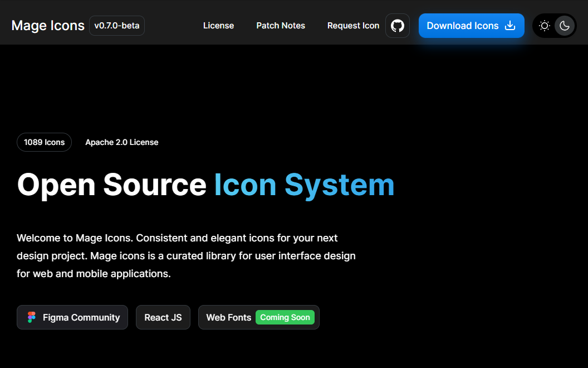The image size is (588, 368).
Task: Click the white Open Source heading text
Action: (111, 185)
